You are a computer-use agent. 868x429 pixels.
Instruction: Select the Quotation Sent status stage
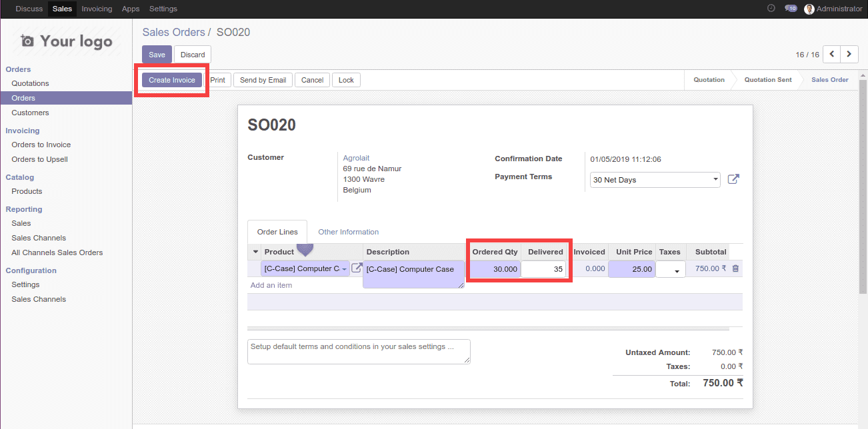click(x=768, y=80)
